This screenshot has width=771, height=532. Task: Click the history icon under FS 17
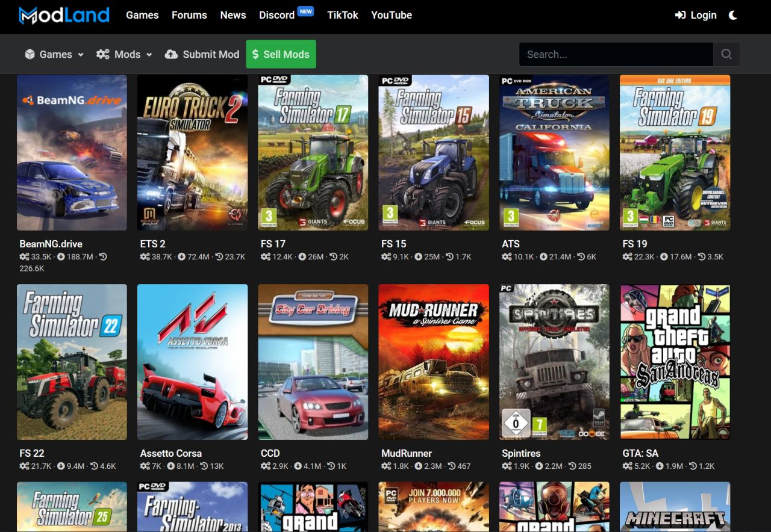[x=332, y=257]
